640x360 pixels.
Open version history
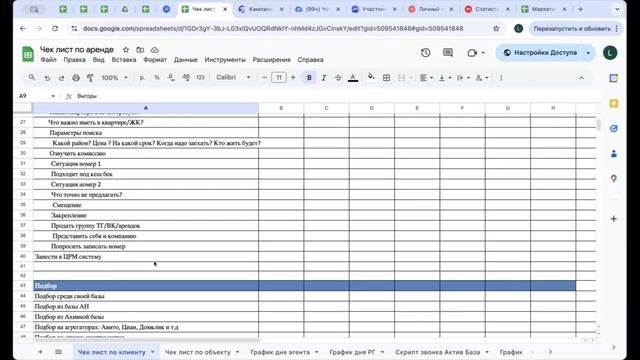[x=425, y=53]
